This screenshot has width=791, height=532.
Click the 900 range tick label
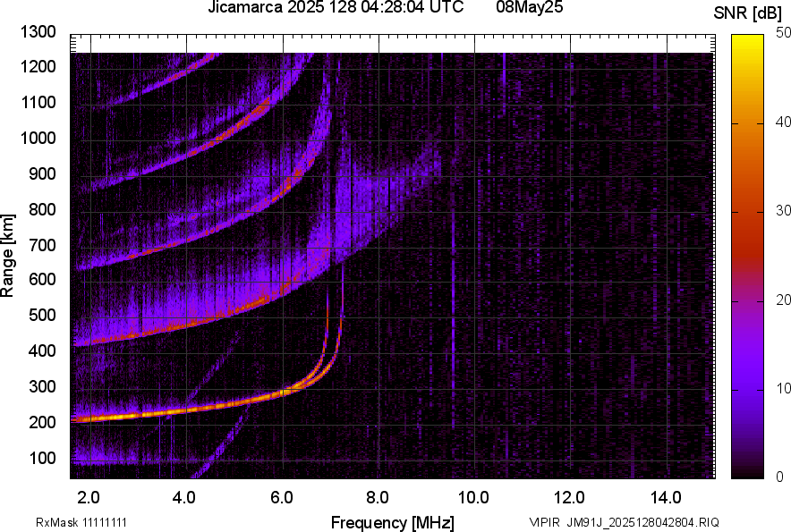(42, 173)
